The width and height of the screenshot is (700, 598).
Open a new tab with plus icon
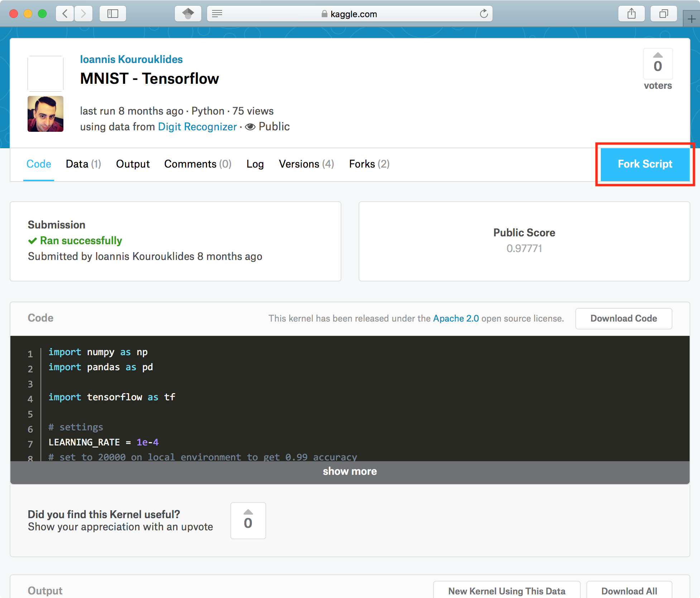(691, 19)
